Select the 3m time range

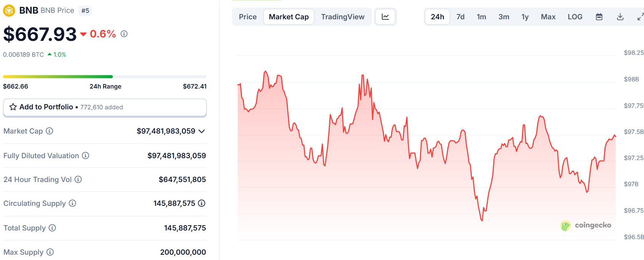[504, 17]
